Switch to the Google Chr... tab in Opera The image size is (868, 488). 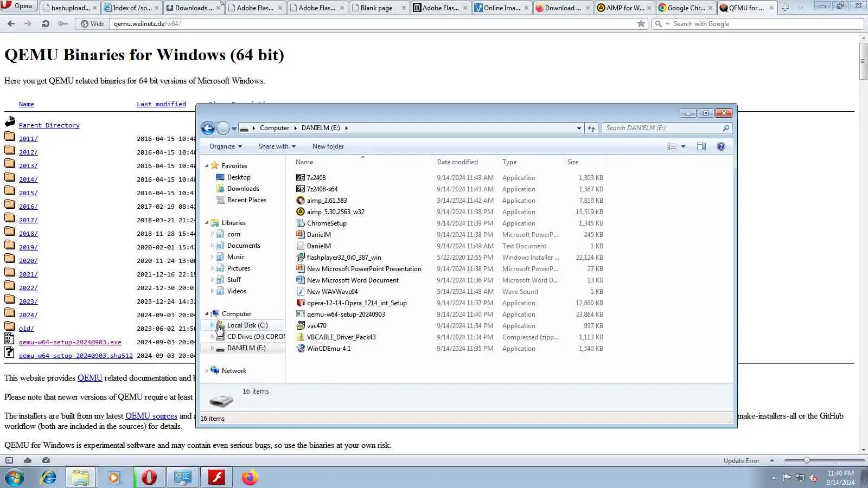coord(686,8)
